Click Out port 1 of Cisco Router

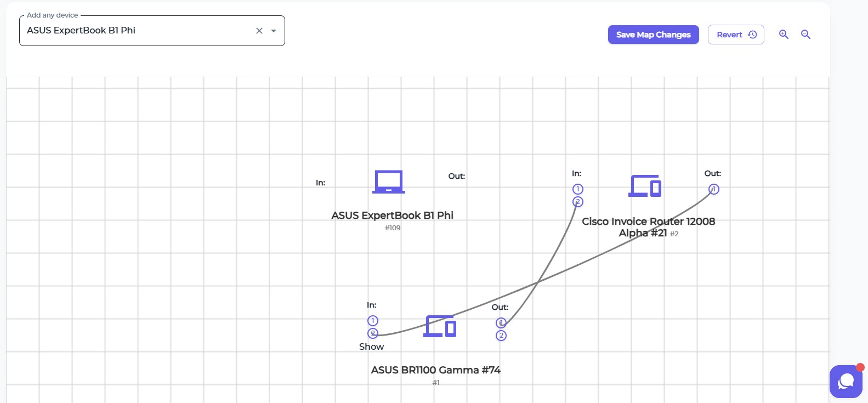coord(713,189)
